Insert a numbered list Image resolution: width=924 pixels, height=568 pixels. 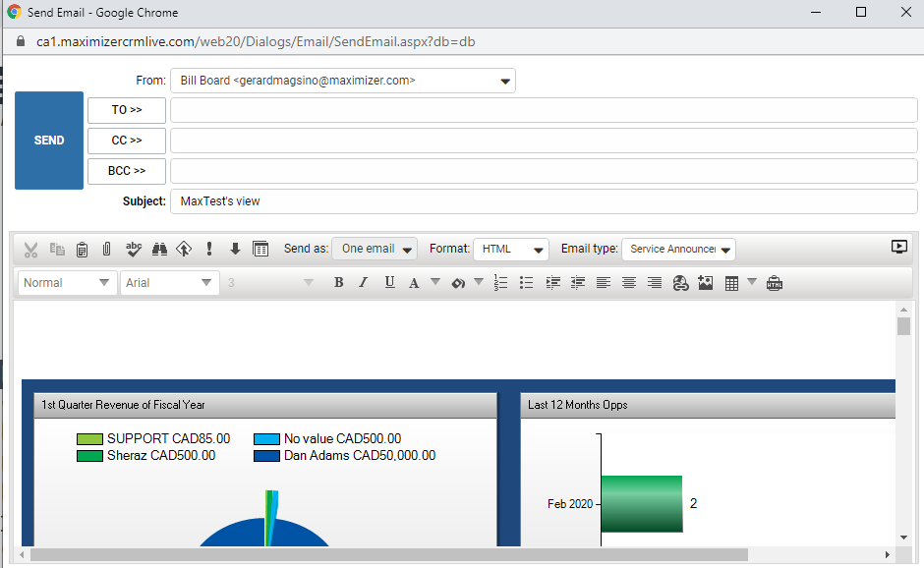pos(500,283)
